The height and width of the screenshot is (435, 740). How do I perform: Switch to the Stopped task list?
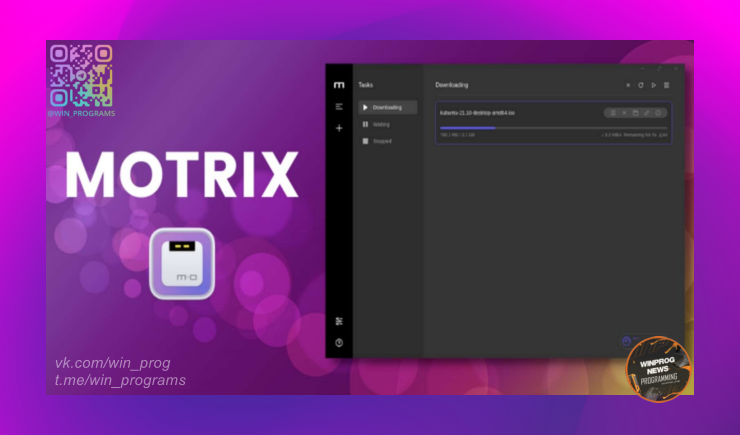pyautogui.click(x=387, y=141)
